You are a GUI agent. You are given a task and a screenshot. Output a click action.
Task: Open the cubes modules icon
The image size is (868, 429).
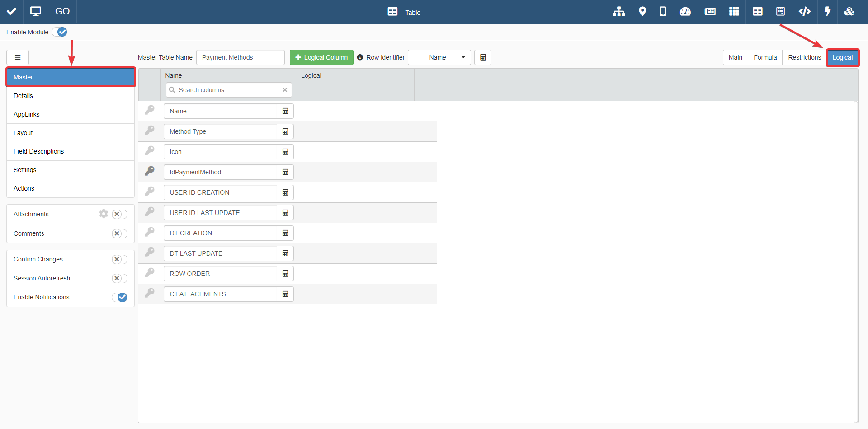pyautogui.click(x=849, y=12)
